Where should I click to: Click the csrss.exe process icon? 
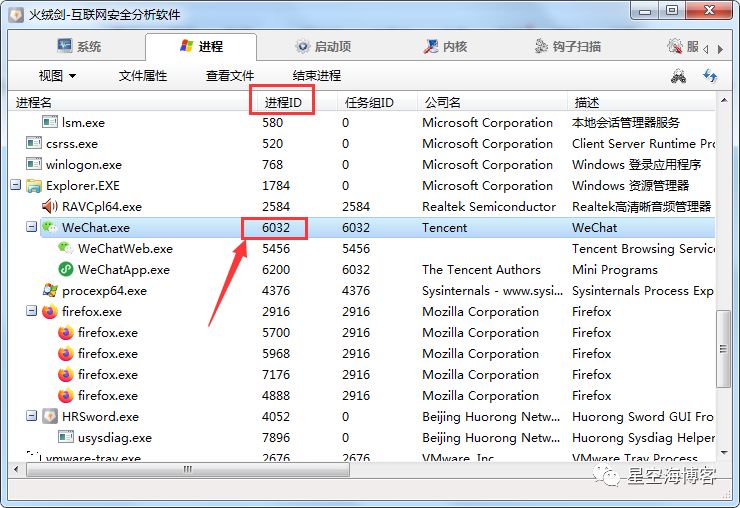coord(34,143)
